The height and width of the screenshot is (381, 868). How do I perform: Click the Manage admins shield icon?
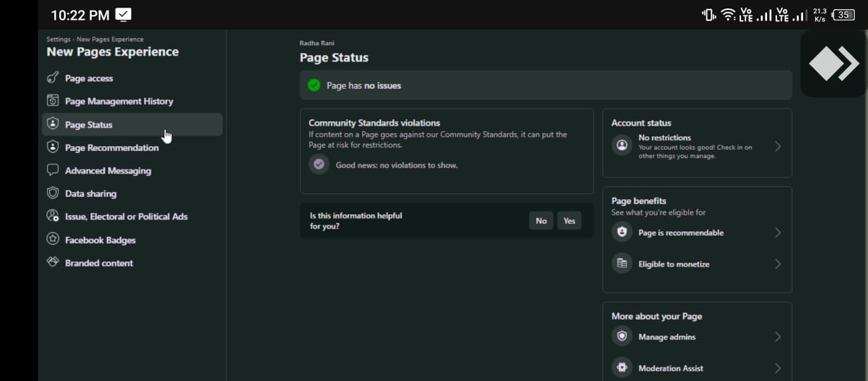tap(622, 337)
